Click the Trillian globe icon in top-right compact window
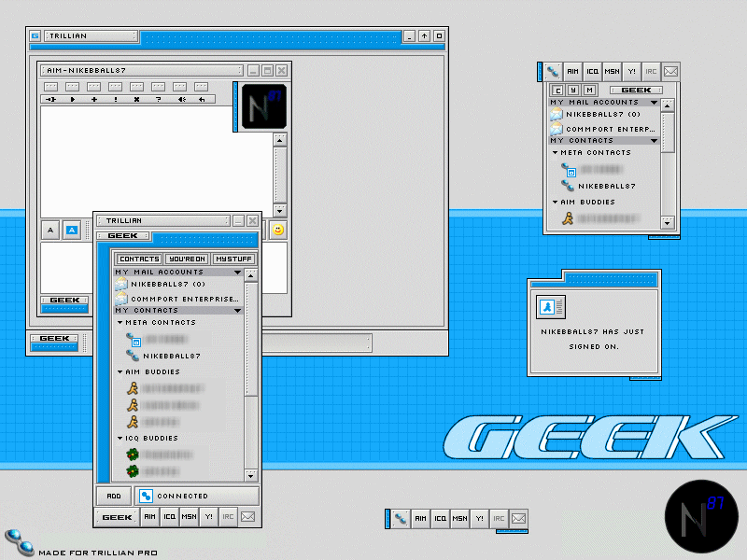 click(x=553, y=72)
